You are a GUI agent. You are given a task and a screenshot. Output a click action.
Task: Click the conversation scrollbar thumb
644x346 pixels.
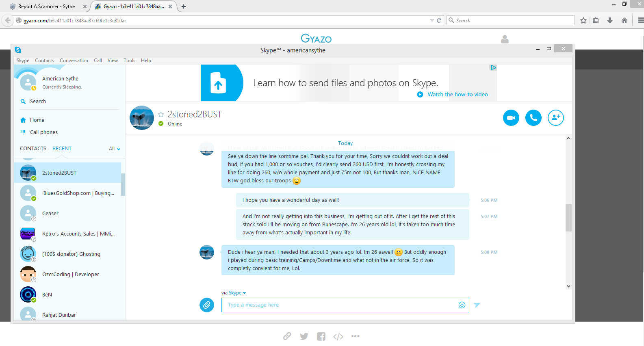point(568,218)
